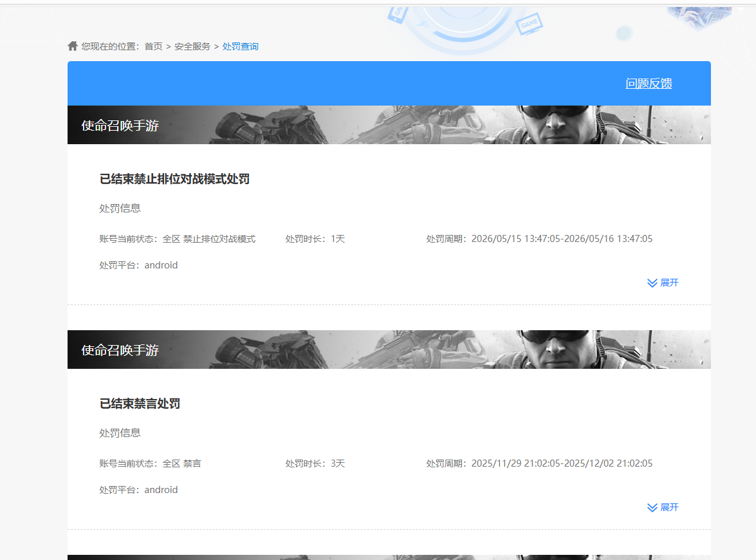Expand the 禁止排位对战模式 punishment details
Screen dimensions: 756x560
(x=663, y=283)
